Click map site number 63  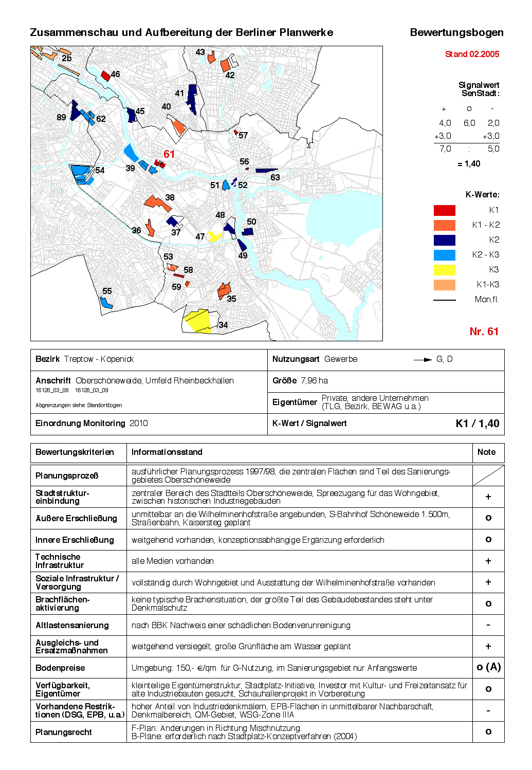tap(275, 178)
